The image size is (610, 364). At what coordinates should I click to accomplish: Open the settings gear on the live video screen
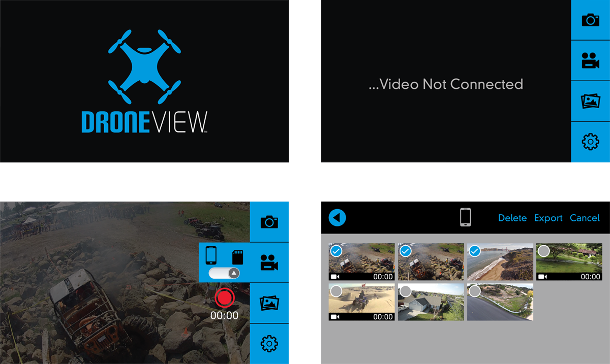(269, 344)
